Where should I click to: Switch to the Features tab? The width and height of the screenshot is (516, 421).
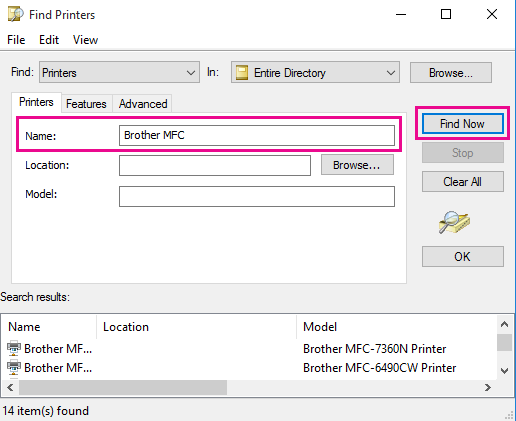86,104
